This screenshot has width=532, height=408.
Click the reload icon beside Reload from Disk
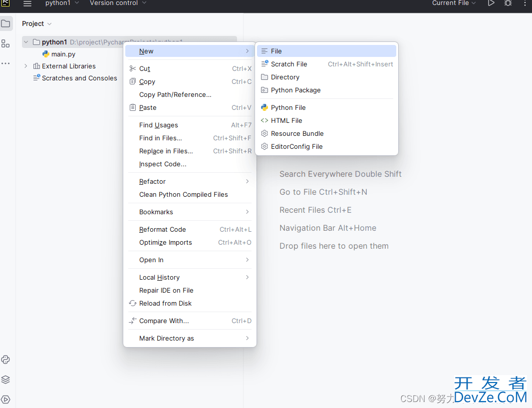(x=133, y=303)
